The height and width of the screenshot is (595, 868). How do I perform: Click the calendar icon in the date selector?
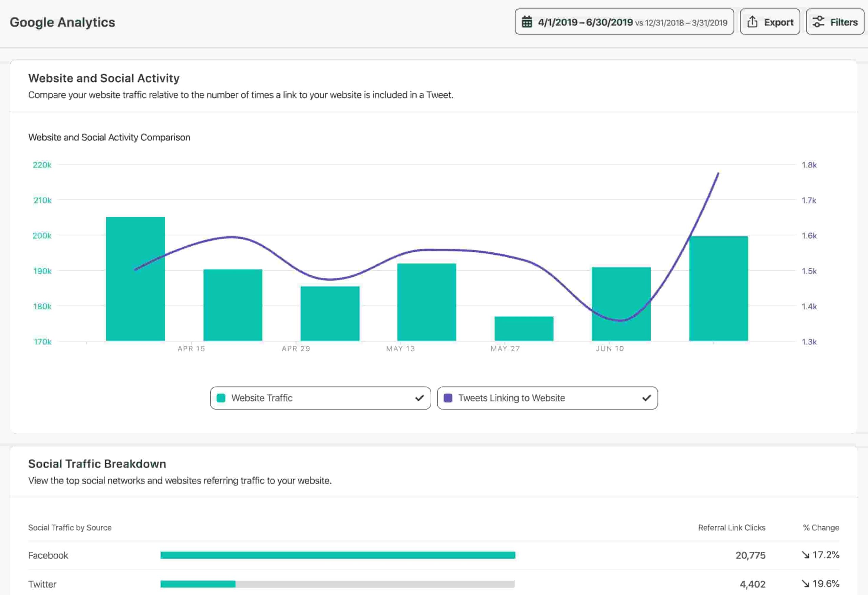(x=527, y=22)
